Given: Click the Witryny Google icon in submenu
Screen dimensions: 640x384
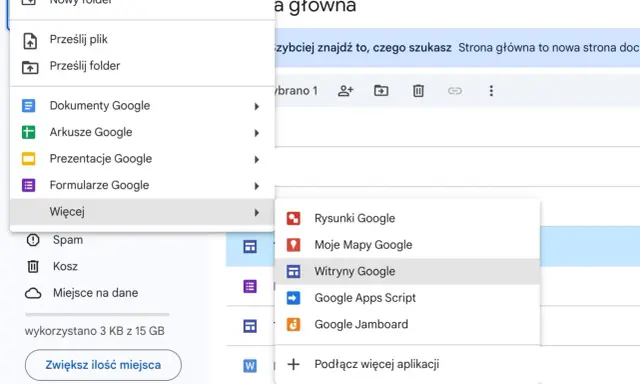Looking at the screenshot, I should 293,271.
